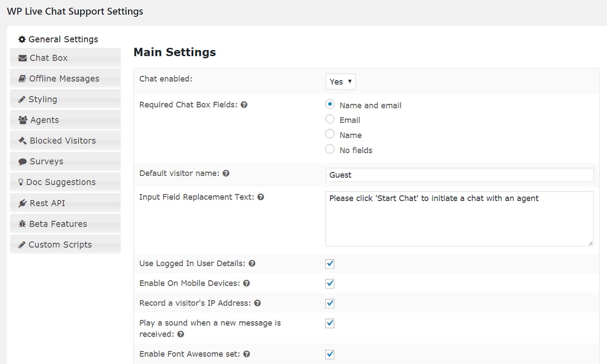Click the envelope icon for Chat Box

pyautogui.click(x=23, y=58)
